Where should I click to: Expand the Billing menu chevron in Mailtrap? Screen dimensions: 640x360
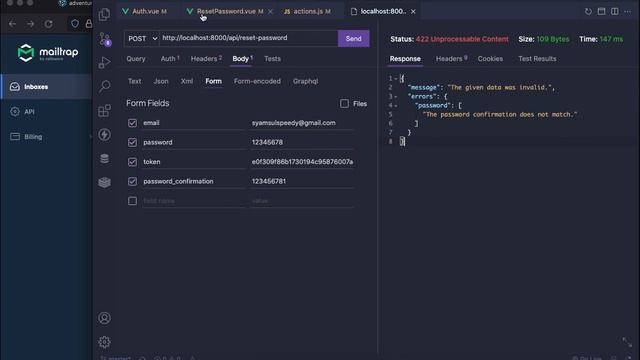coord(90,137)
